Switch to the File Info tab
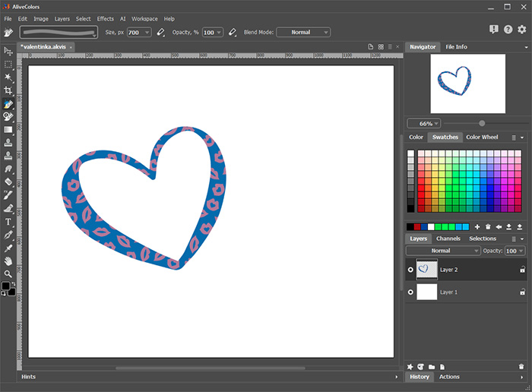The image size is (532, 392). (x=456, y=47)
